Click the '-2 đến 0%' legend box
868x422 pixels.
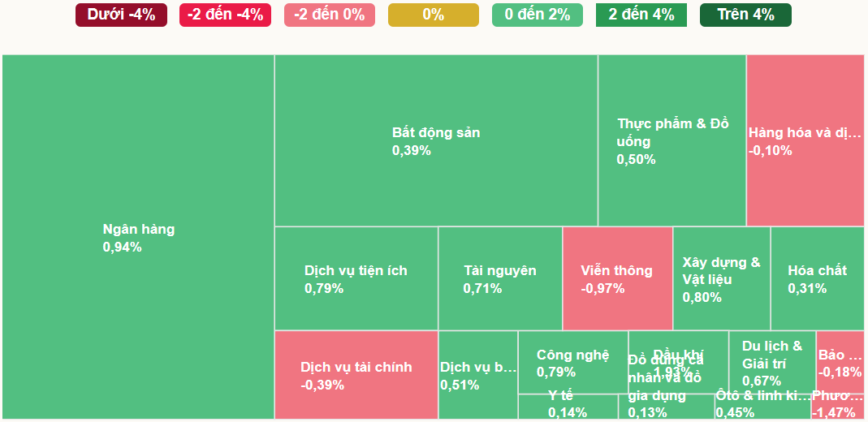coord(330,15)
